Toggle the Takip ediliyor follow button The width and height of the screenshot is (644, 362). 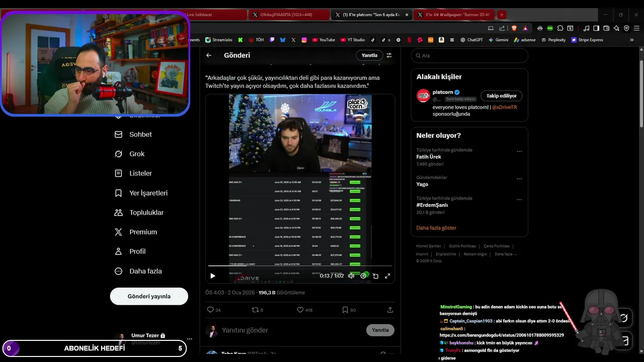(502, 96)
